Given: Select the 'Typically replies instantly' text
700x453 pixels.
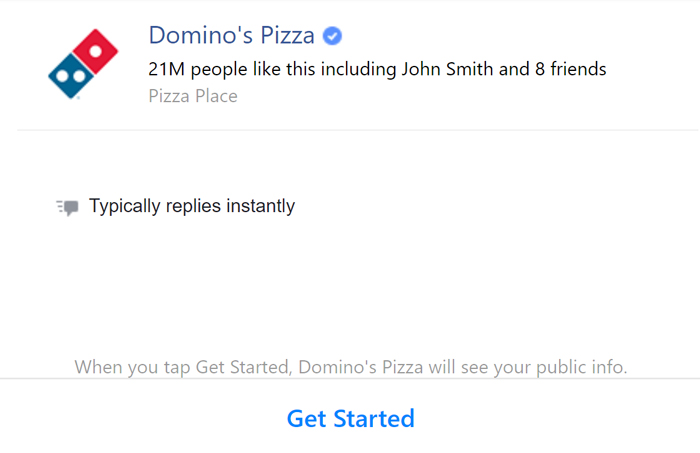Looking at the screenshot, I should pyautogui.click(x=192, y=206).
